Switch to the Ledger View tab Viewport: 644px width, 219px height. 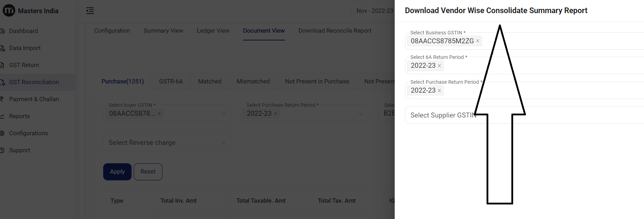click(213, 31)
